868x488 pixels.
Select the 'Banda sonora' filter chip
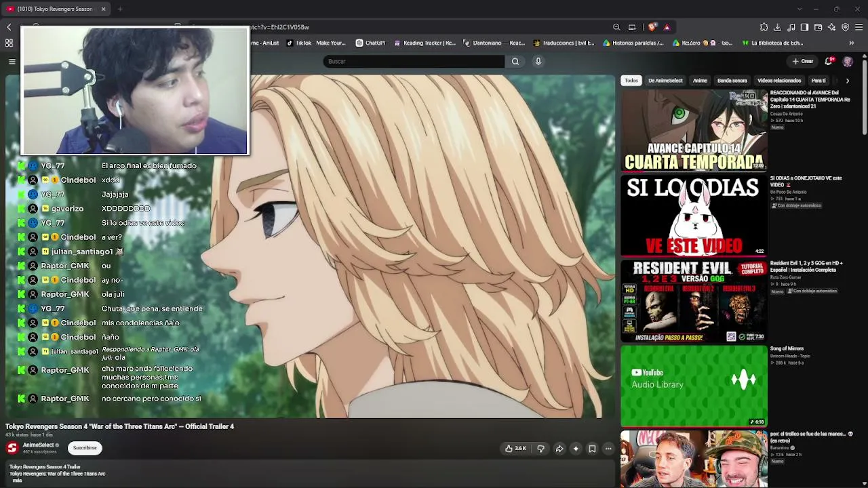click(x=732, y=80)
